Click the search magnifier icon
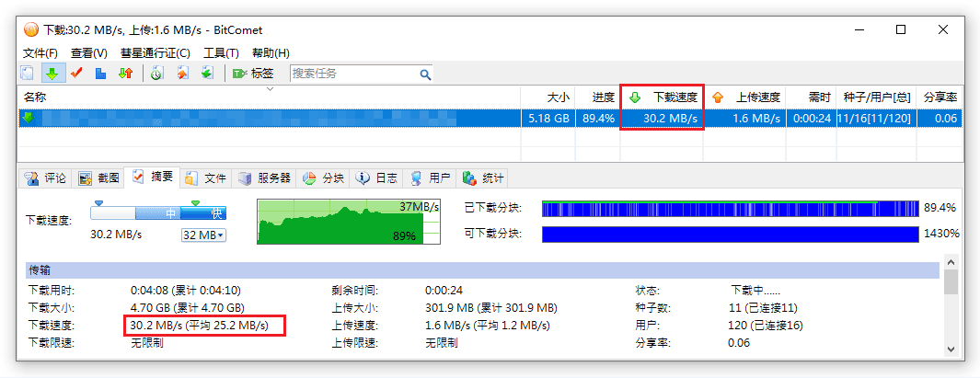 425,74
